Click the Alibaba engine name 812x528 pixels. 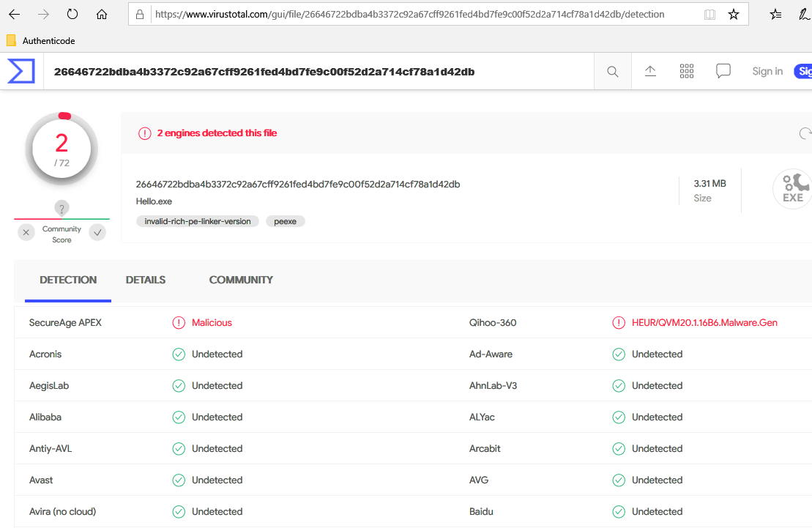coord(45,417)
